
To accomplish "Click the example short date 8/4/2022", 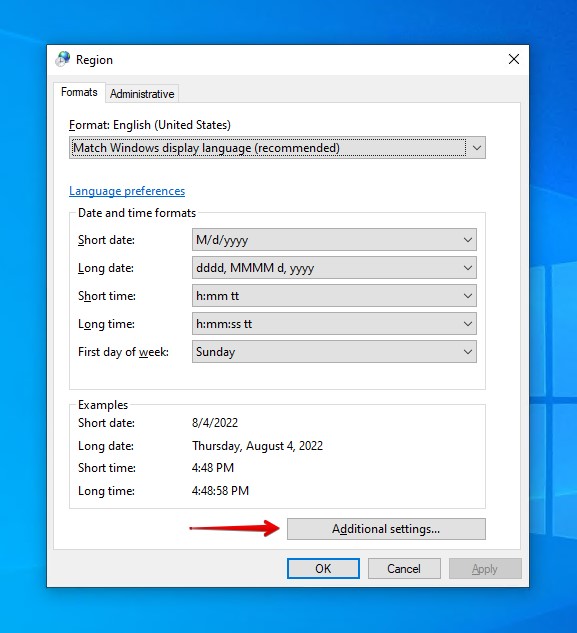I will point(215,423).
